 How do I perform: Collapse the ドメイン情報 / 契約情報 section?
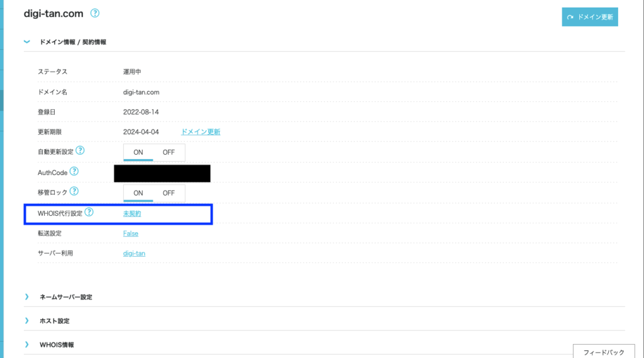pyautogui.click(x=27, y=42)
